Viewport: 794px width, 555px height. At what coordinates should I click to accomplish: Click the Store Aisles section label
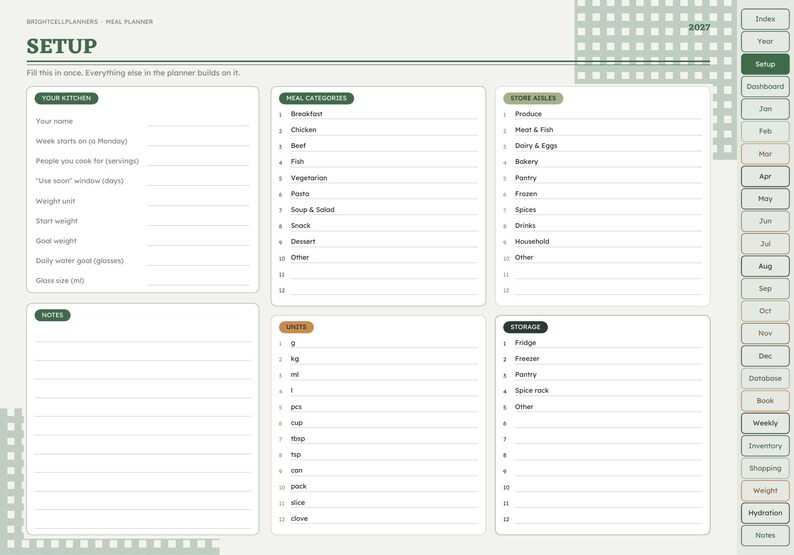[533, 98]
